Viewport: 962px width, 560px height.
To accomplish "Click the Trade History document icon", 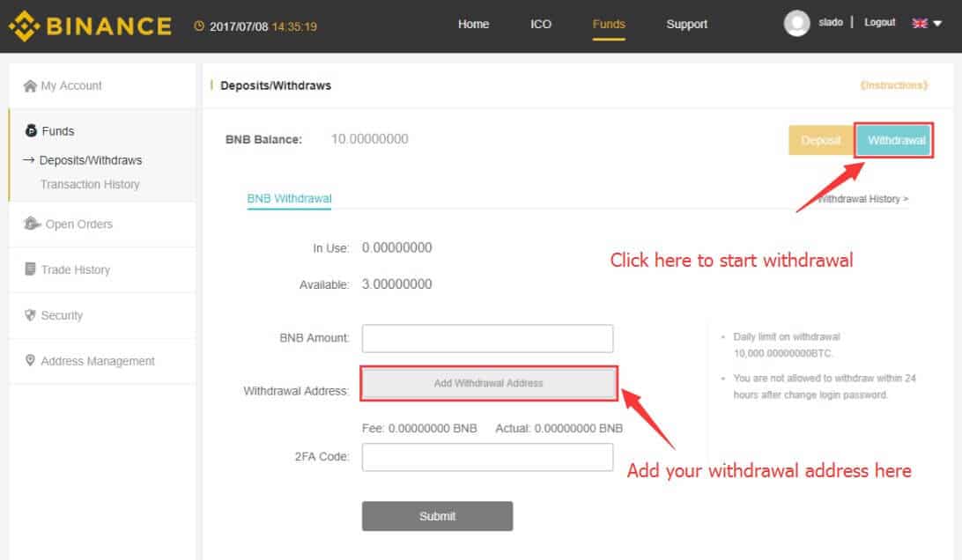I will tap(30, 269).
